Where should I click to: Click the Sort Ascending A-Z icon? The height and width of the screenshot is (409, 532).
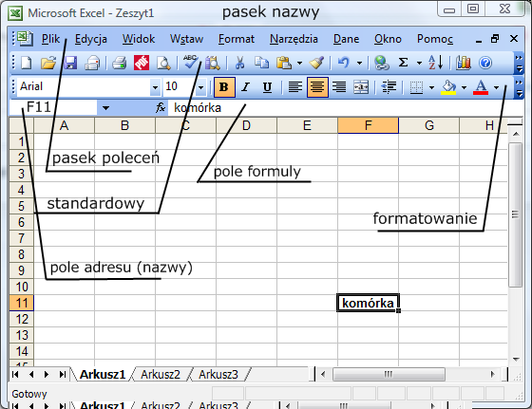tap(435, 63)
